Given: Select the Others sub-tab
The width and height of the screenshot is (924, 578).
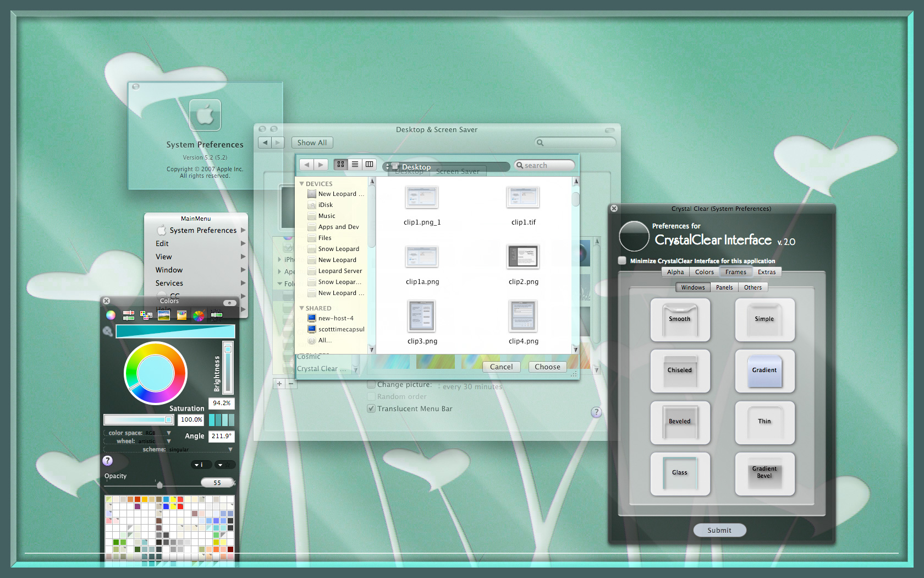Looking at the screenshot, I should click(x=753, y=287).
